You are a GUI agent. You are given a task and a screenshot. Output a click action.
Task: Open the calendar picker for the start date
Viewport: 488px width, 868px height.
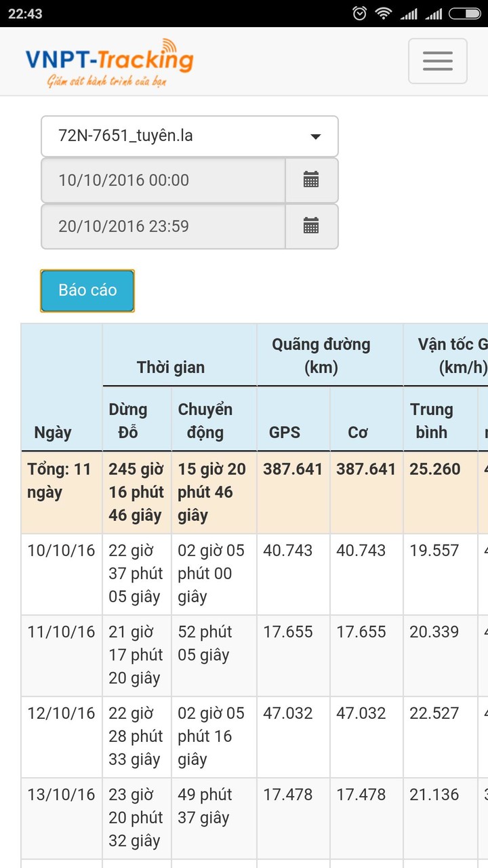(x=312, y=180)
